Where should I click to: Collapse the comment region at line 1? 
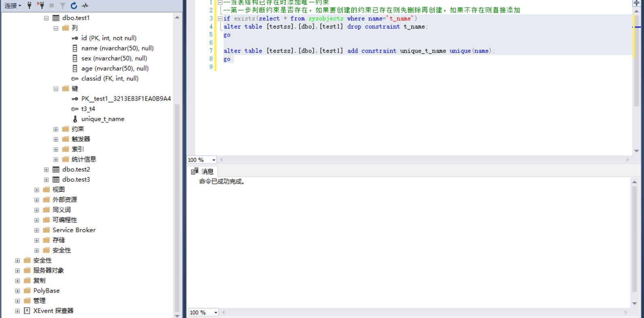220,2
